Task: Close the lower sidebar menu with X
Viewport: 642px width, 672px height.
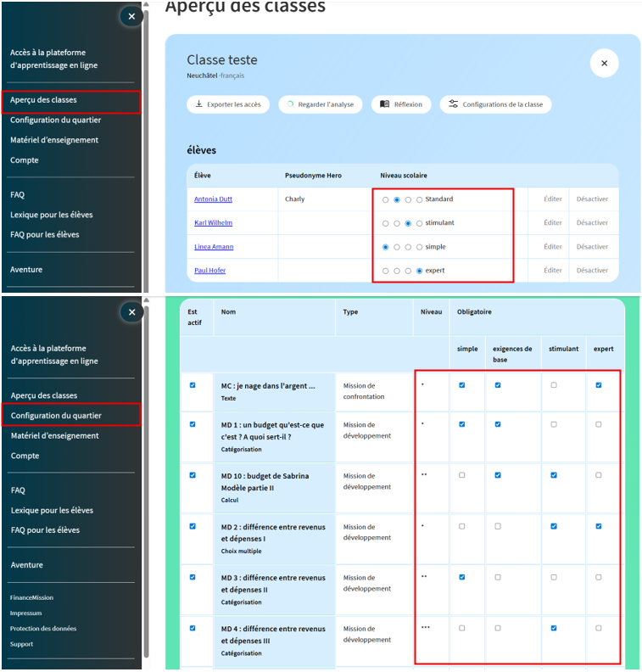Action: click(x=131, y=312)
